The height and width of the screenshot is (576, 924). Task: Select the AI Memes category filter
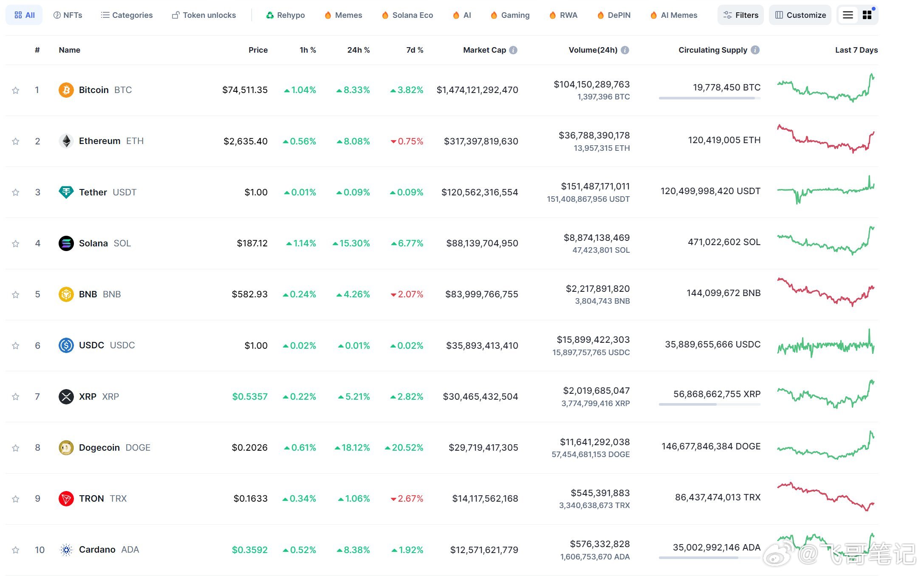click(674, 15)
